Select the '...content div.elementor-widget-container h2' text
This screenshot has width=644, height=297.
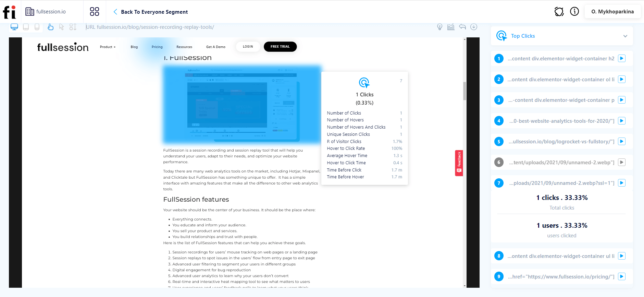[x=561, y=59]
